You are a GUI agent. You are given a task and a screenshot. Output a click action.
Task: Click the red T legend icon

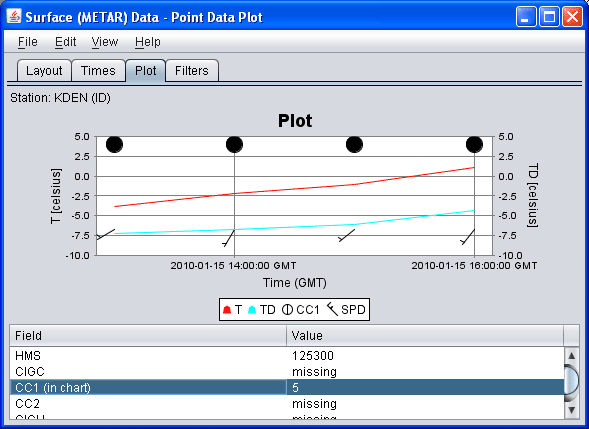point(227,310)
